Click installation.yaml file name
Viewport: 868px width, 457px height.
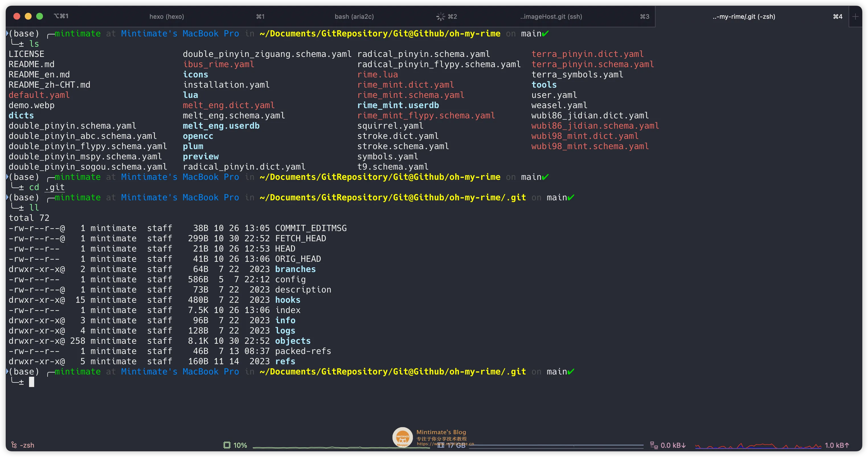226,85
